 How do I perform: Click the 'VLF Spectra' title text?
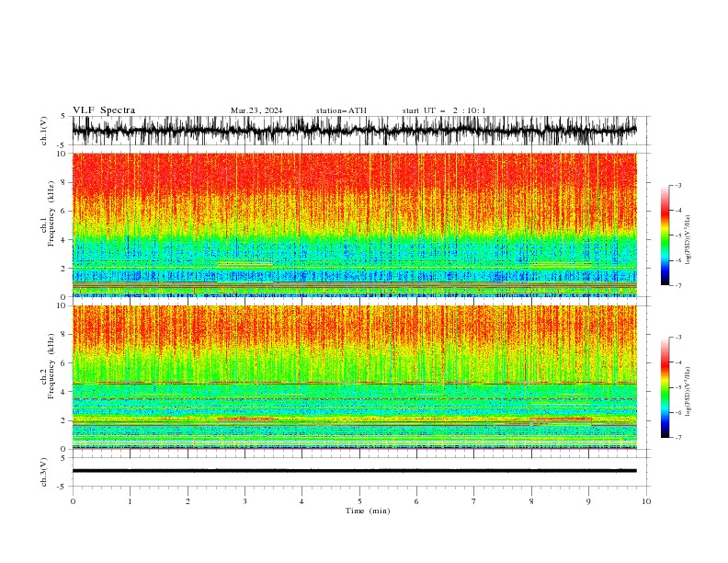tap(104, 110)
